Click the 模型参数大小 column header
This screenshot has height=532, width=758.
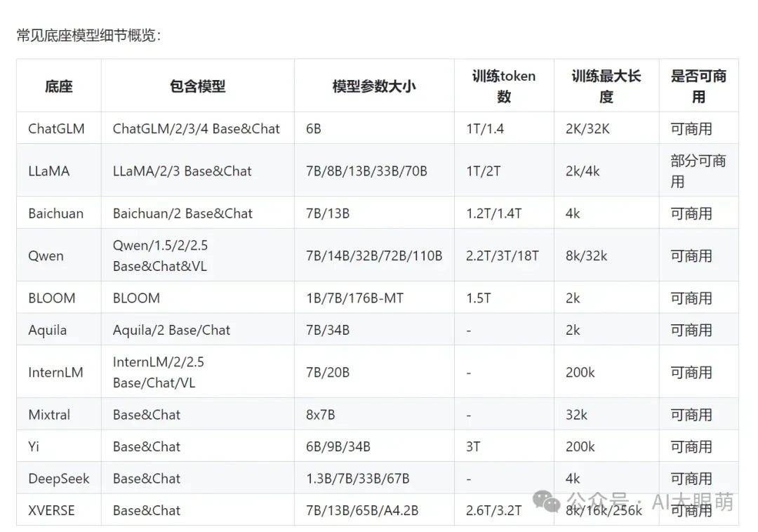[374, 86]
